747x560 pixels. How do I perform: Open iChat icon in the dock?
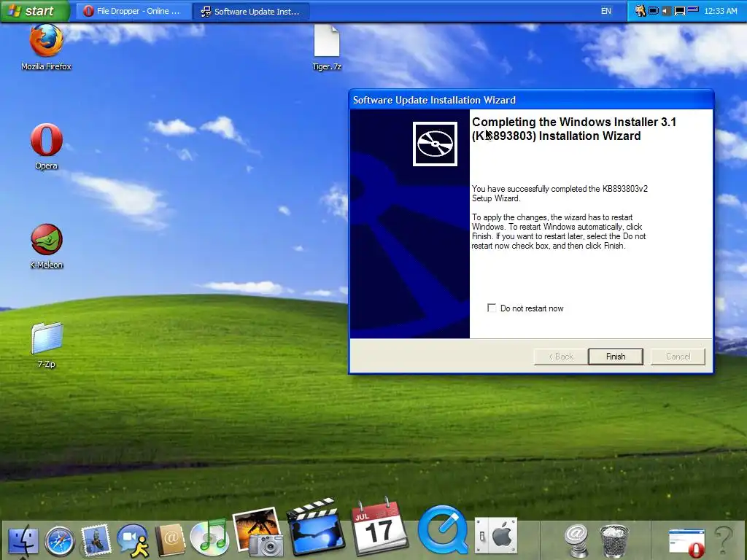click(x=133, y=540)
